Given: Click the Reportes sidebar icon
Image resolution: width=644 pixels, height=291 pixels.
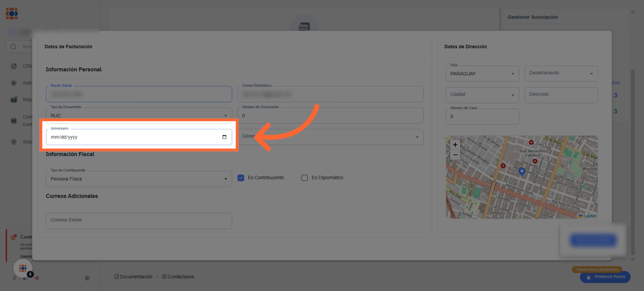Looking at the screenshot, I should pos(14,99).
